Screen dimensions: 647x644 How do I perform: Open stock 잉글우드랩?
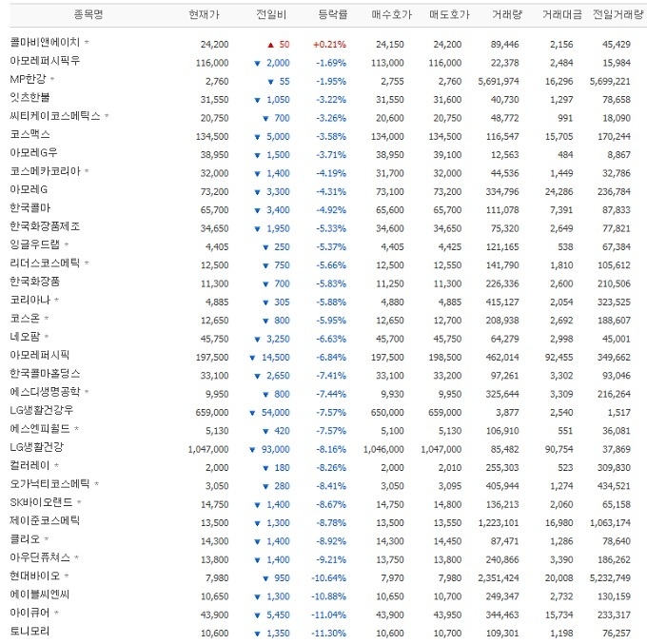(34, 244)
